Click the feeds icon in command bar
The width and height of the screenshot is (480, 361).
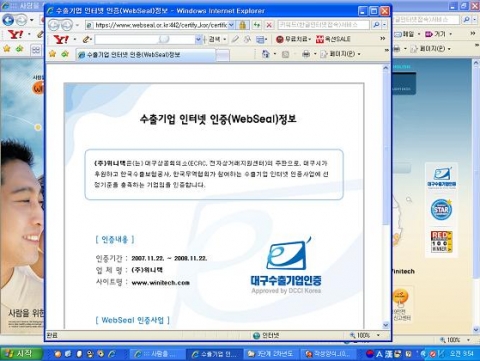[x=285, y=54]
